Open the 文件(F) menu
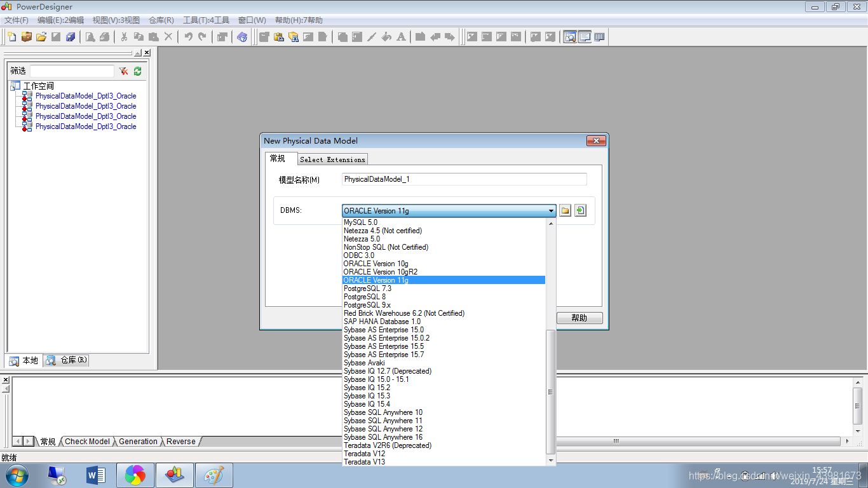This screenshot has width=868, height=488. 17,20
